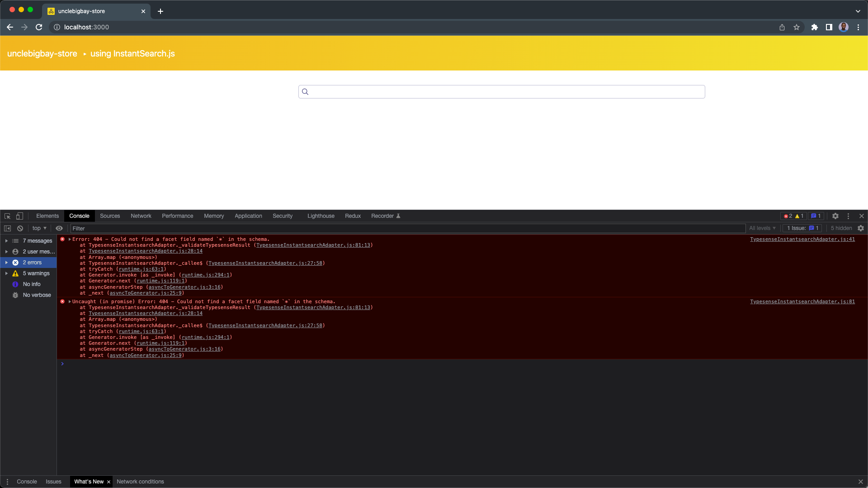Open Chrome three-dot menu
Screen dimensions: 868x488
859,27
